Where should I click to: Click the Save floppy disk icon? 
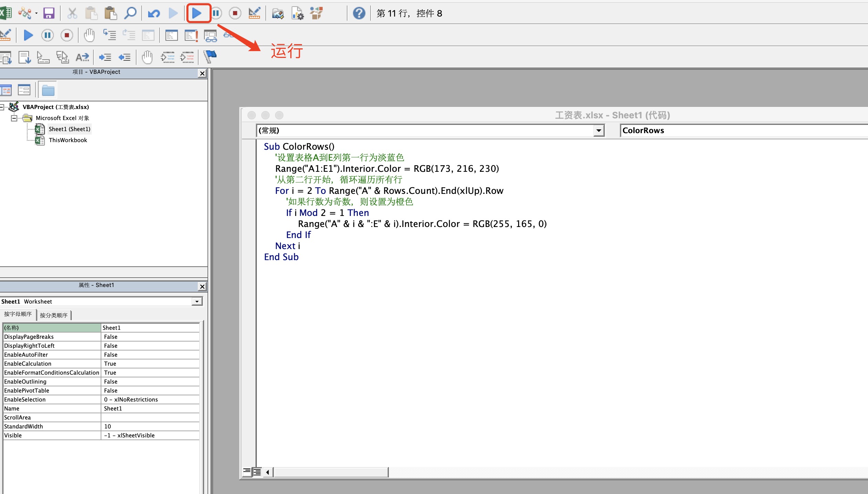pyautogui.click(x=49, y=13)
